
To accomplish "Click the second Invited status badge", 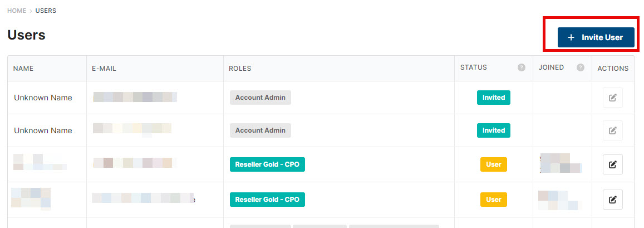I will coord(494,130).
